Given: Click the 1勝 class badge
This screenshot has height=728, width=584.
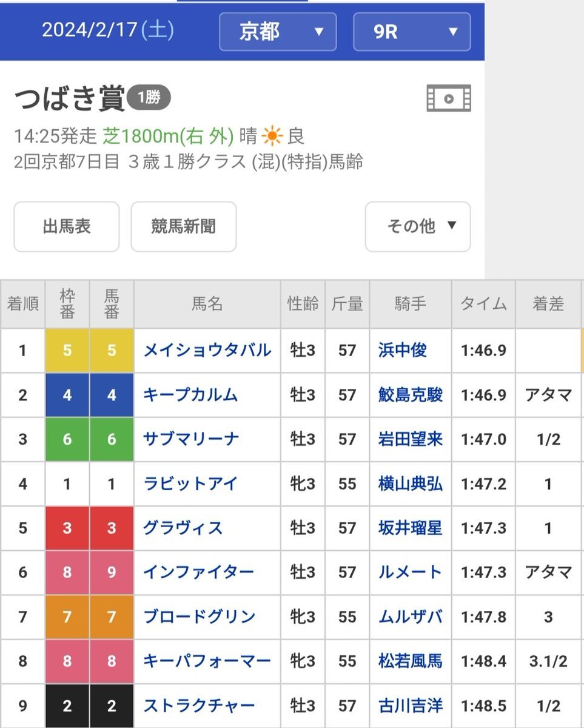Looking at the screenshot, I should (149, 98).
